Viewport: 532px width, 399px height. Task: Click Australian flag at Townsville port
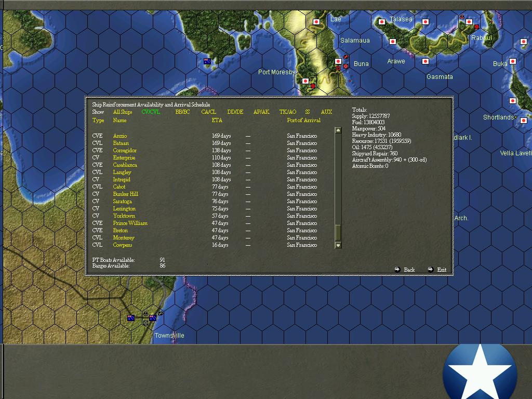coord(153,318)
